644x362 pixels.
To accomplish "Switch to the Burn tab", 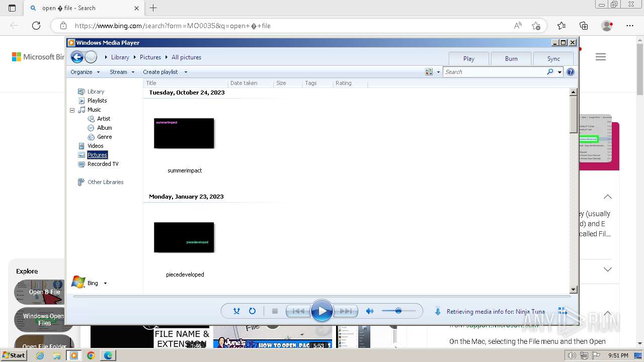I will pyautogui.click(x=511, y=58).
